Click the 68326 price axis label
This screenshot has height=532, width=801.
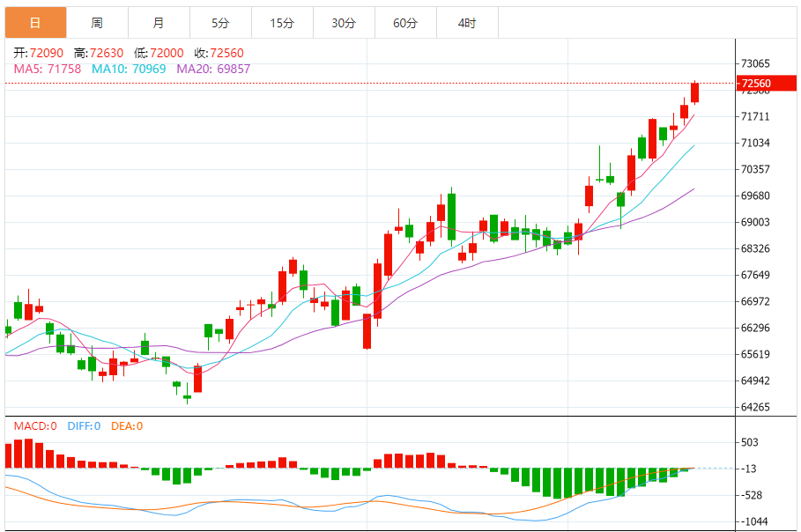(755, 248)
